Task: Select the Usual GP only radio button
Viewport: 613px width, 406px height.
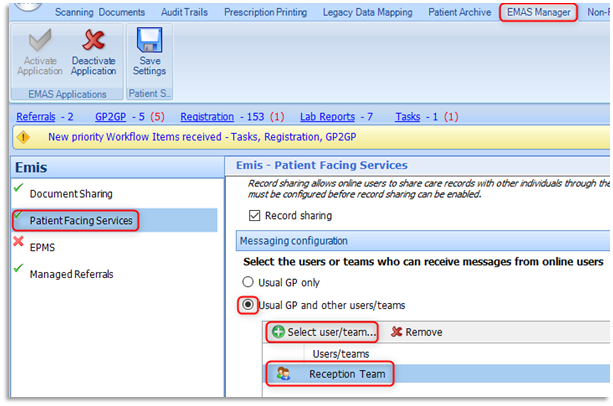Action: point(248,282)
